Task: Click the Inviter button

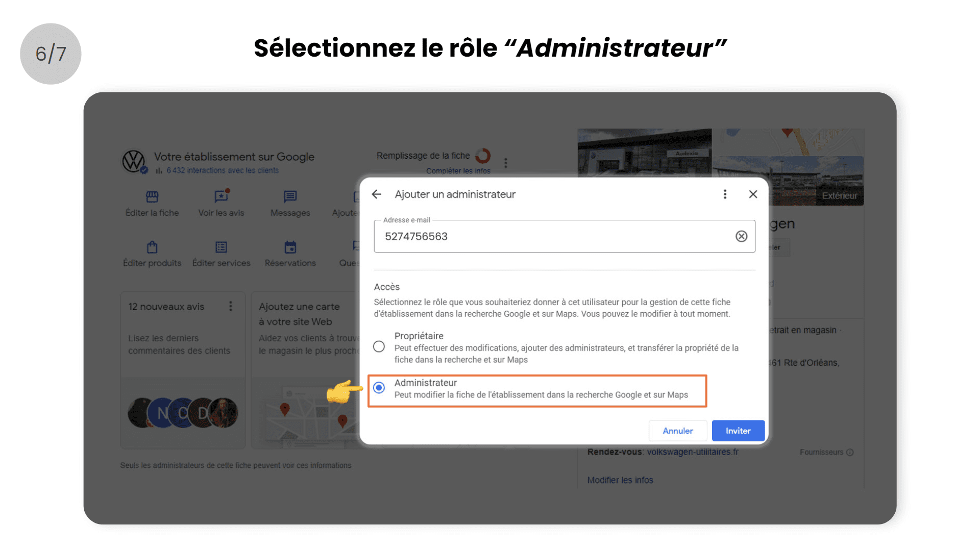Action: [x=738, y=431]
